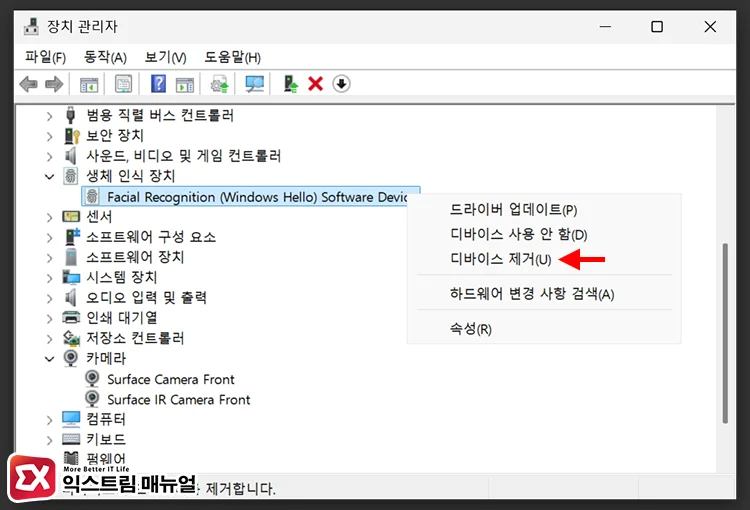Image resolution: width=750 pixels, height=510 pixels.
Task: Click the 시스템 장치 folder icon
Action: [71, 277]
